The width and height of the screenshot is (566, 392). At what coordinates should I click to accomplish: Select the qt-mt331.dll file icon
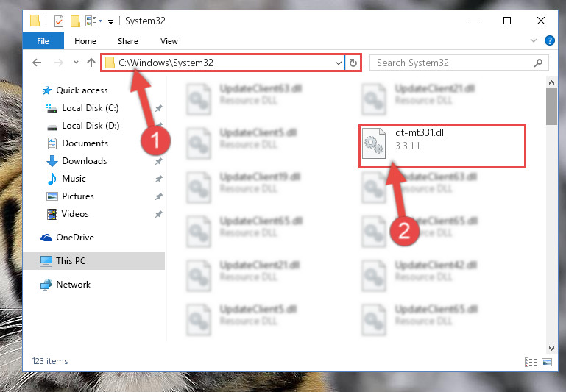[x=374, y=143]
